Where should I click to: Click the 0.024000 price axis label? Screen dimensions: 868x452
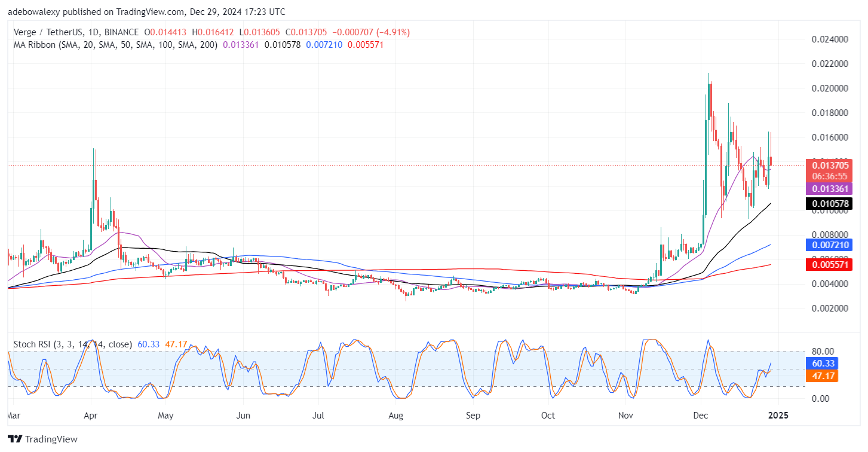point(830,39)
